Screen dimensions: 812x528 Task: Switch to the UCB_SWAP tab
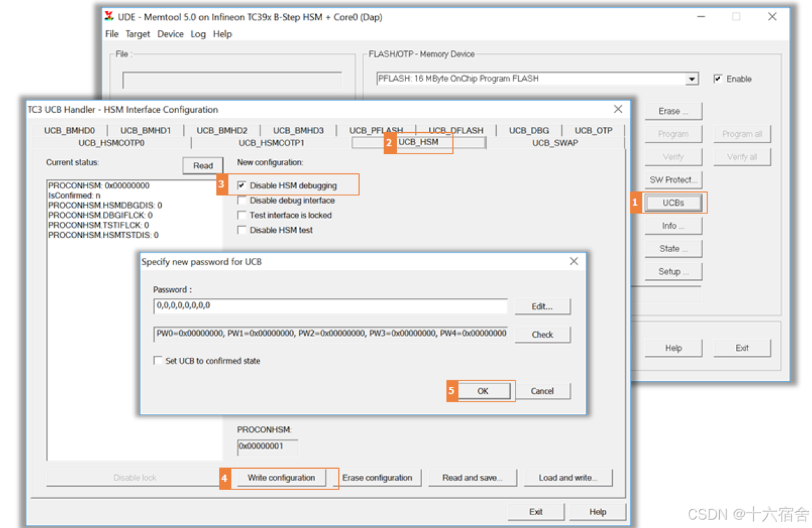pos(555,142)
